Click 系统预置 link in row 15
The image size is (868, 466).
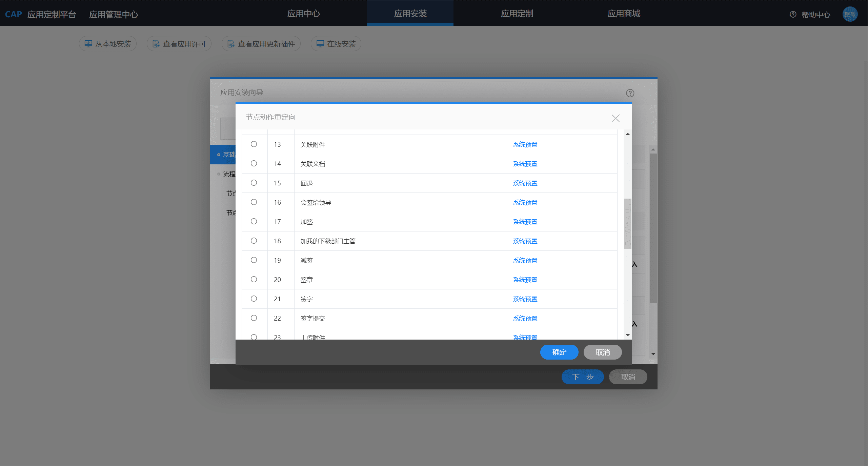pos(525,183)
